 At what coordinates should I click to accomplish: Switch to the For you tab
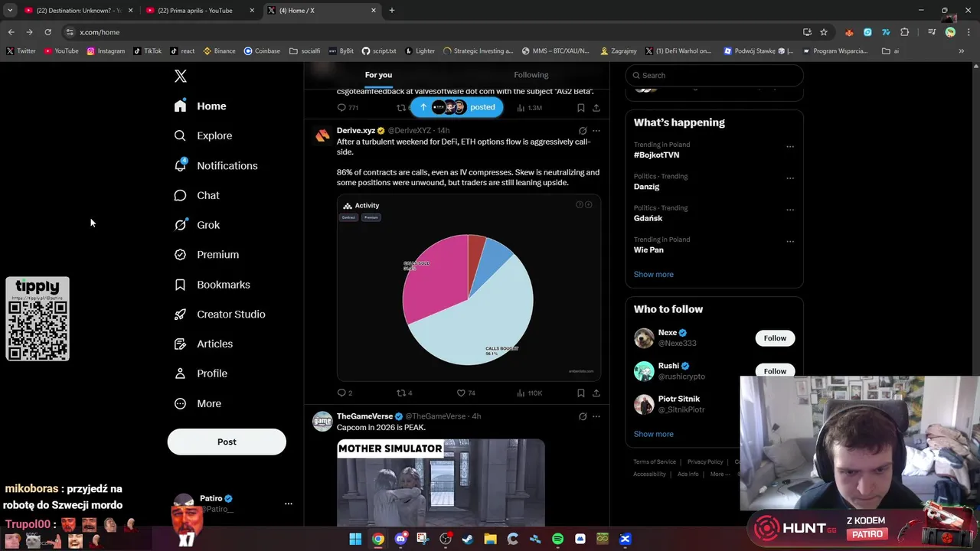point(378,75)
